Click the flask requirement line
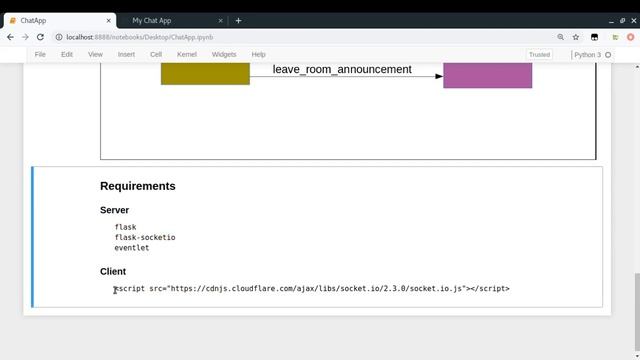Image resolution: width=640 pixels, height=360 pixels. click(125, 227)
